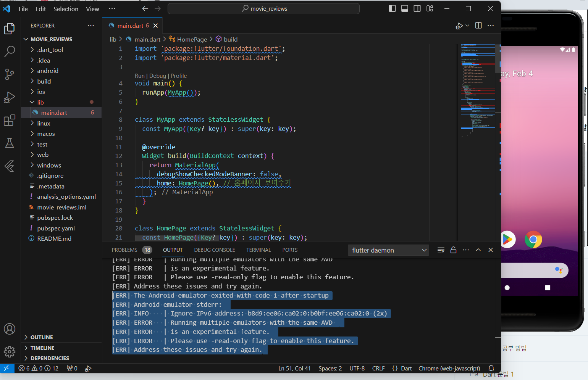Collapse the MOVIE_REVIEWS folder section
The height and width of the screenshot is (380, 588).
pyautogui.click(x=61, y=39)
